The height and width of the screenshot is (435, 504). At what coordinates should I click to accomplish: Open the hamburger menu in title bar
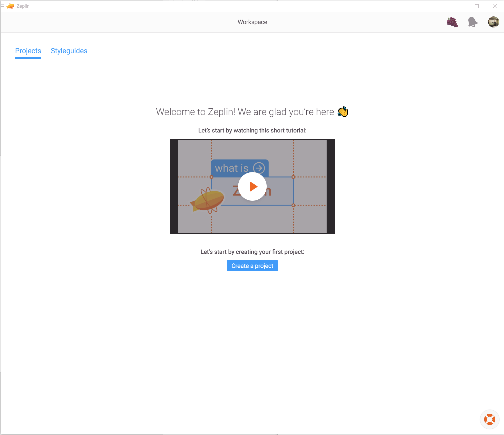click(x=2, y=6)
